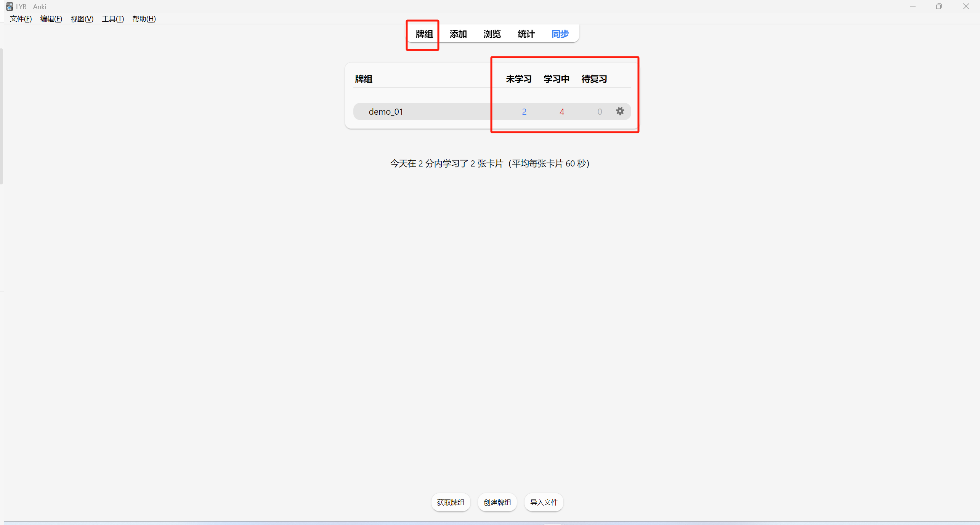Click the 创建牌组 button

pos(497,502)
